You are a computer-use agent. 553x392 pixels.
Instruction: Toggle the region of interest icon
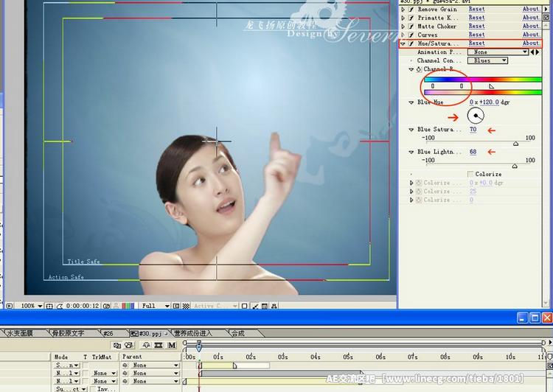pos(176,306)
